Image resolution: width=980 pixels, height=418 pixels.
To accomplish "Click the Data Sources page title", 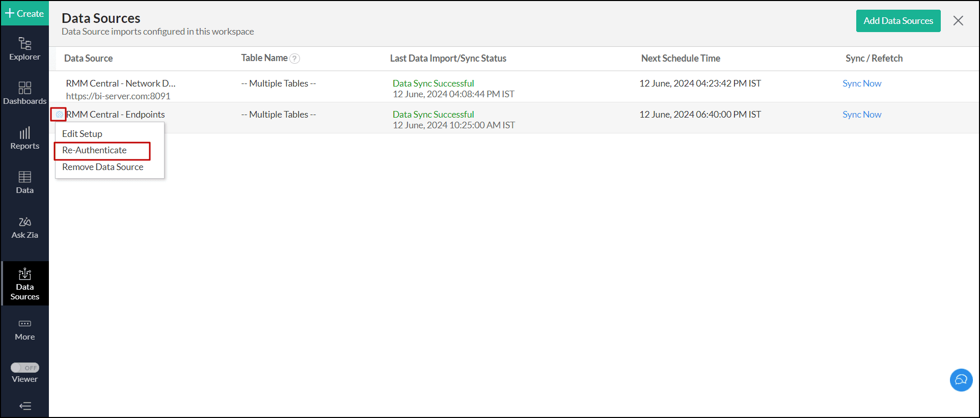I will [x=101, y=18].
